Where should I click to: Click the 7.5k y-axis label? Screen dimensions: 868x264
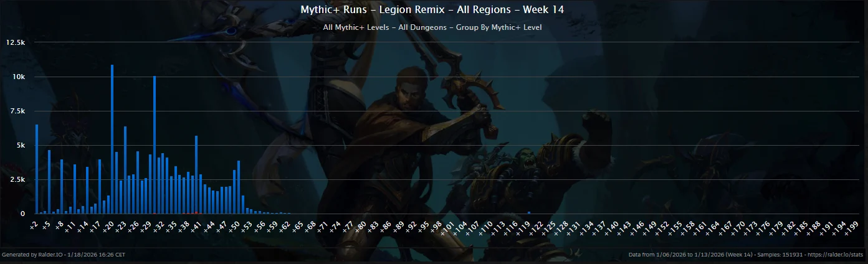click(x=16, y=111)
